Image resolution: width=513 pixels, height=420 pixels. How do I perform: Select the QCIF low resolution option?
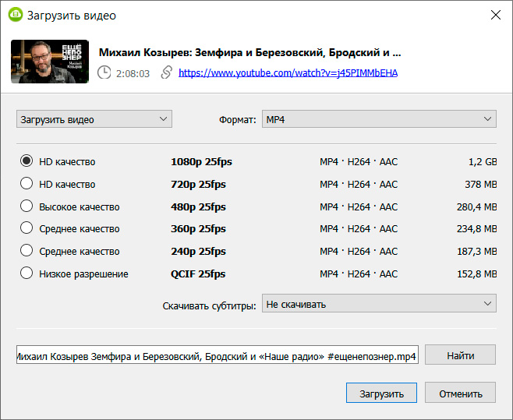point(27,274)
